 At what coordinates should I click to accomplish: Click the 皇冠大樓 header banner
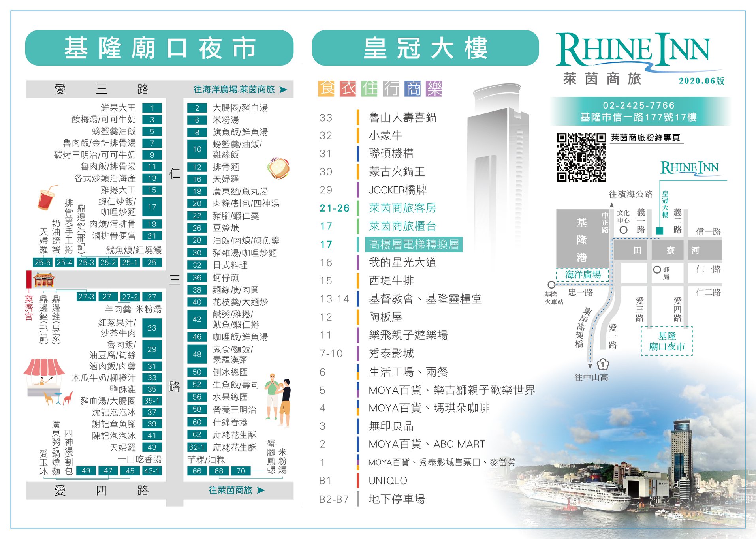[425, 48]
